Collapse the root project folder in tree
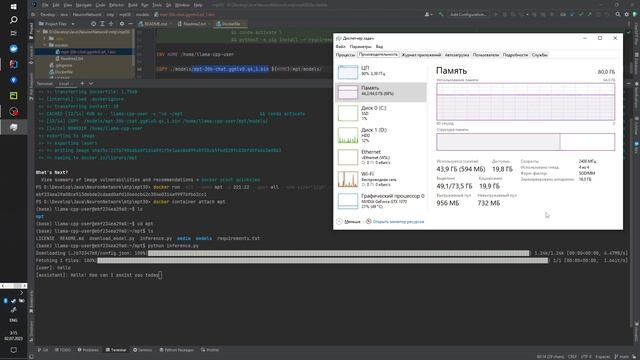The height and width of the screenshot is (360, 640). tap(39, 32)
